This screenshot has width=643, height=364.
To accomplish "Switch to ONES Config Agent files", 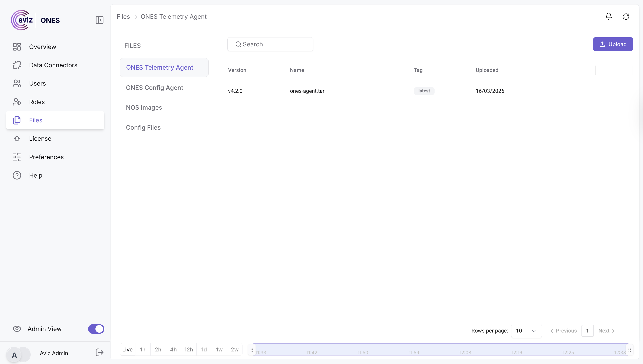I will click(155, 87).
